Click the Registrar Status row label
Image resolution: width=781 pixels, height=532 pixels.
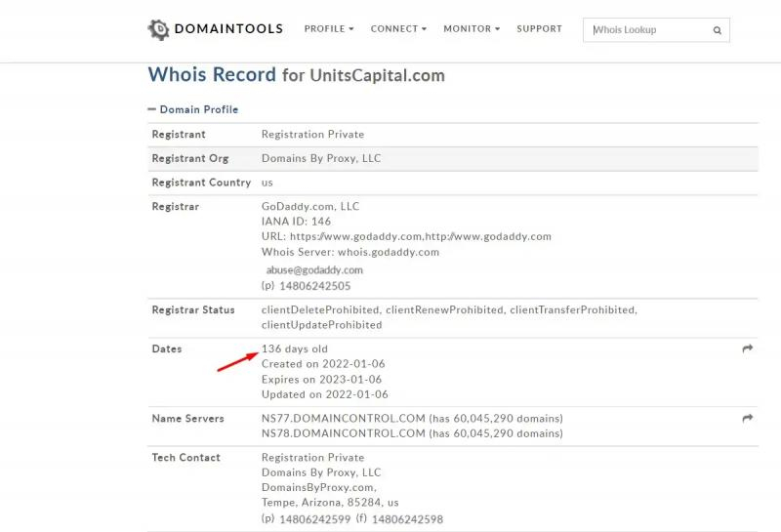[193, 309]
